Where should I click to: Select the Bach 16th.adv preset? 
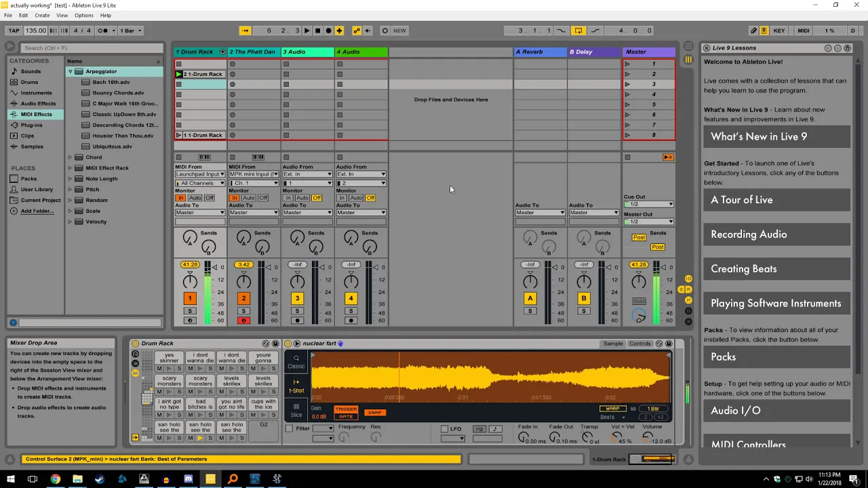[x=111, y=82]
